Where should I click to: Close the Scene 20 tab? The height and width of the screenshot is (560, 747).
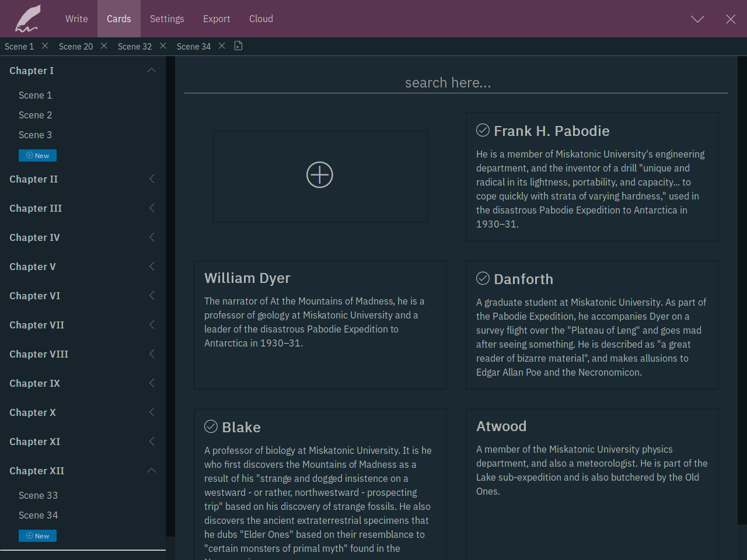tap(104, 45)
